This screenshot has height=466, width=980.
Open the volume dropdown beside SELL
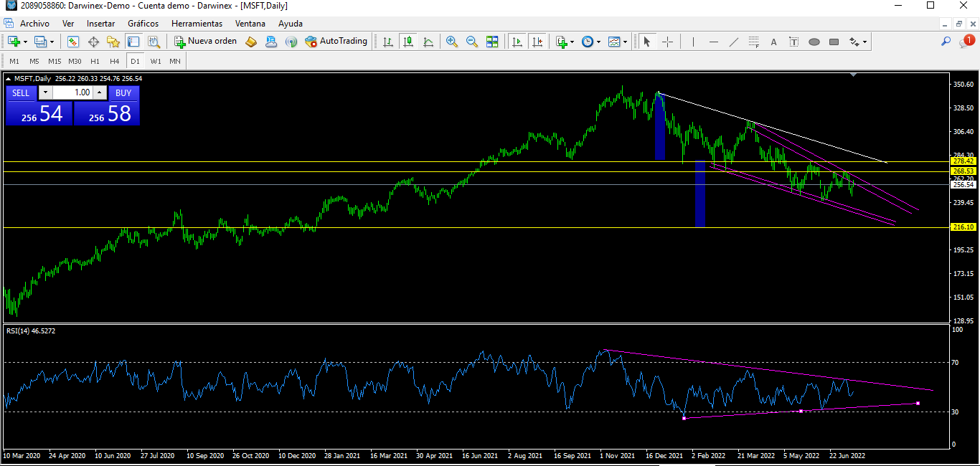pyautogui.click(x=45, y=92)
